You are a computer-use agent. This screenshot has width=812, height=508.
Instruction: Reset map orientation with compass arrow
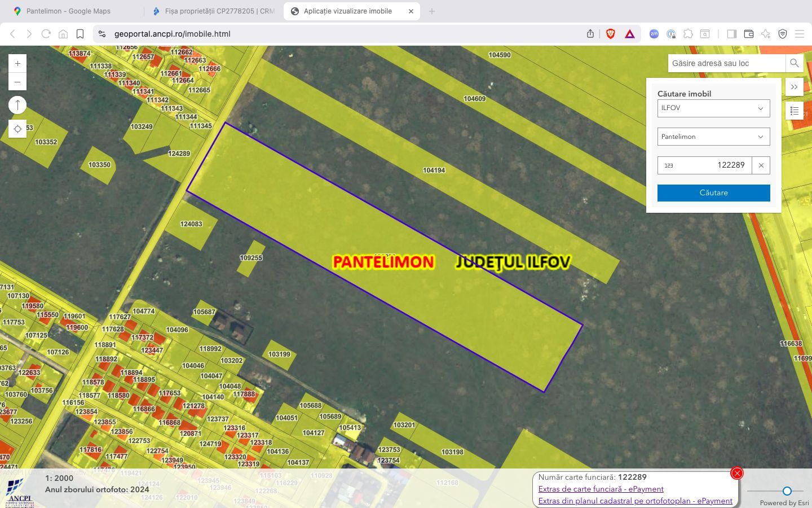[17, 105]
